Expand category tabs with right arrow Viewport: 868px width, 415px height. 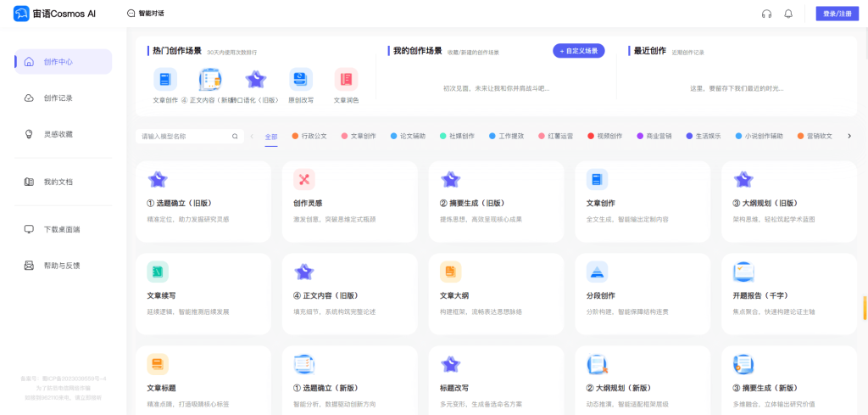[x=849, y=136]
